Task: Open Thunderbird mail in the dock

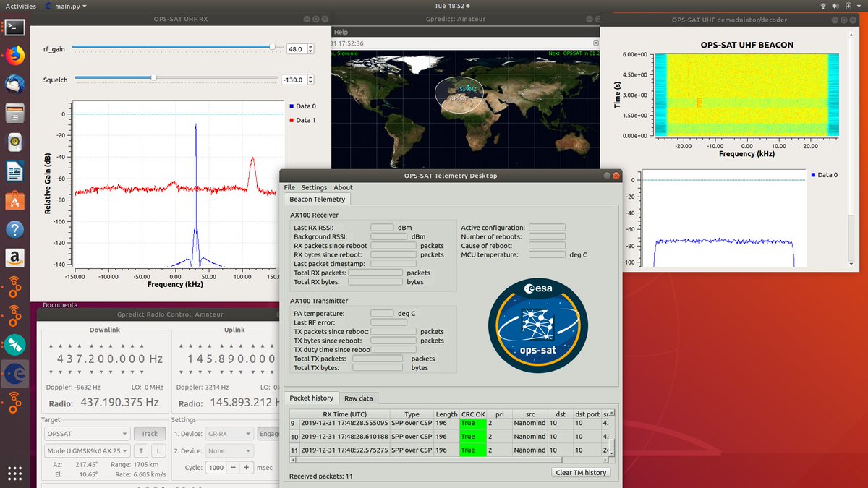Action: pos(14,85)
